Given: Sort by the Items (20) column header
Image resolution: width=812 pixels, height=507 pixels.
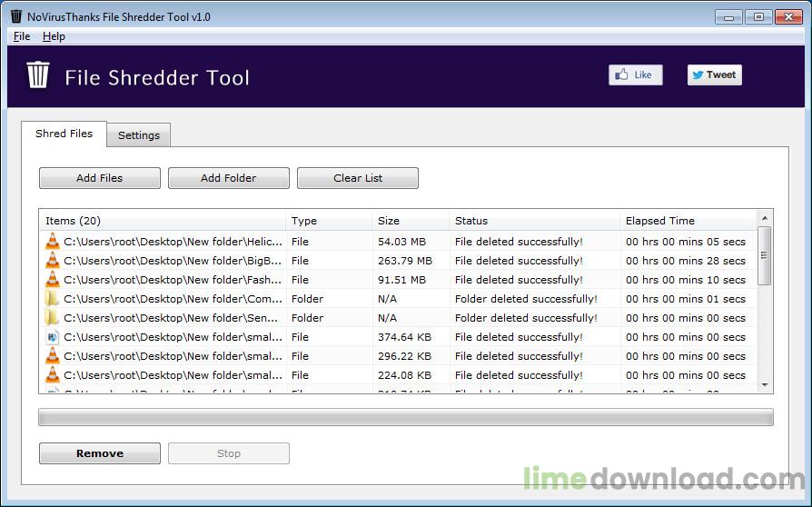Looking at the screenshot, I should coord(162,221).
